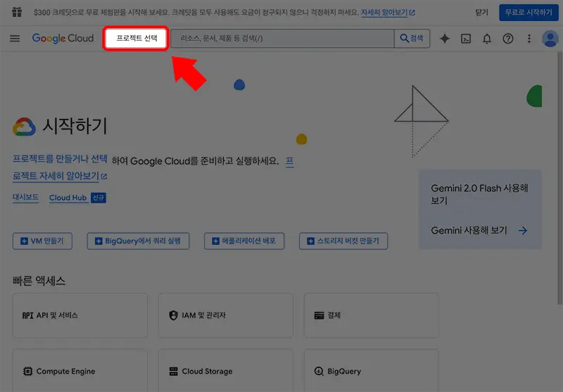
Task: Click the Google Cloud logo
Action: click(63, 39)
